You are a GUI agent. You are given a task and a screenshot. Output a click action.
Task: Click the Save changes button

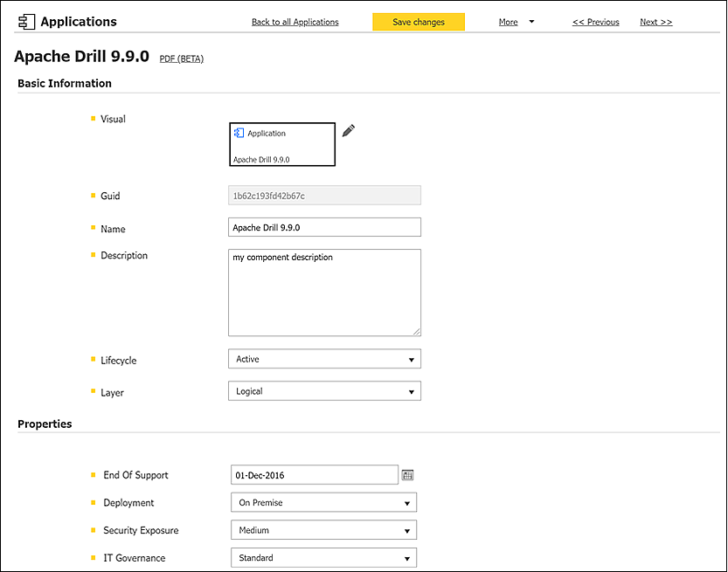419,22
